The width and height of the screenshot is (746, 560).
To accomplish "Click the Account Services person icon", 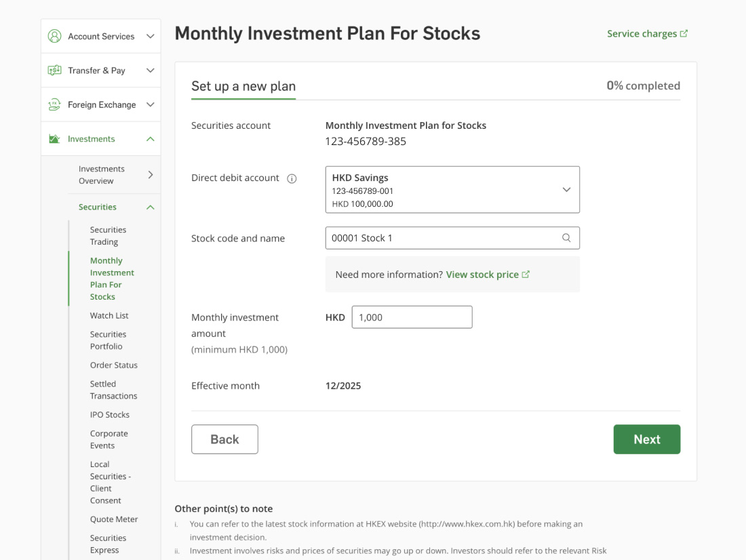I will coord(54,37).
